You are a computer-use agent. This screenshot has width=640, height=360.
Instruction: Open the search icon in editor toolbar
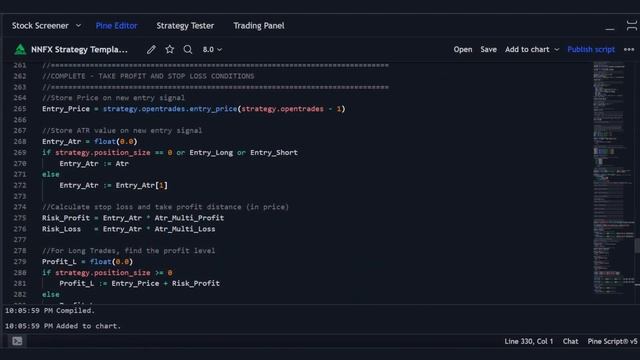click(x=188, y=49)
